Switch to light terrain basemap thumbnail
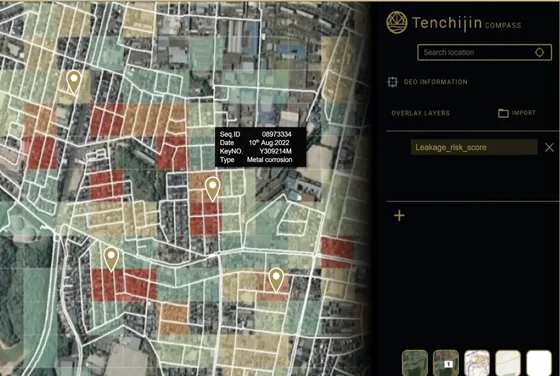 (508, 363)
